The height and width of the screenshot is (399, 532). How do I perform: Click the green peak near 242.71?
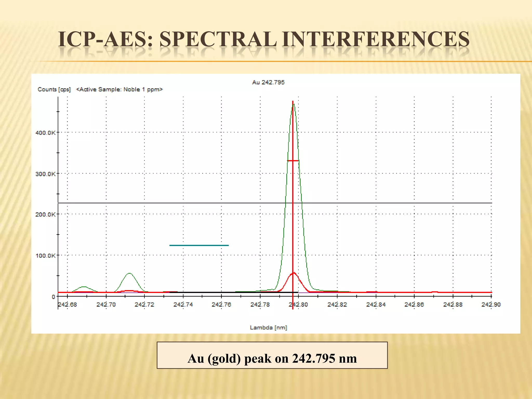click(130, 274)
